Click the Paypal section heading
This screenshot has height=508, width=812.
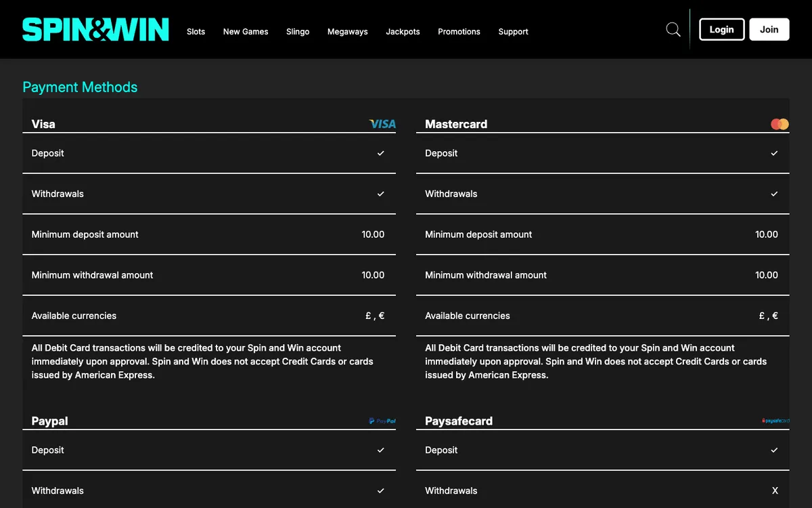click(x=49, y=421)
